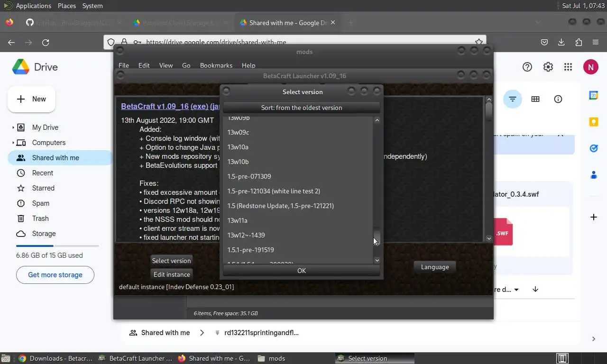This screenshot has height=364, width=607.
Task: Confirm version selection with OK button
Action: [301, 271]
